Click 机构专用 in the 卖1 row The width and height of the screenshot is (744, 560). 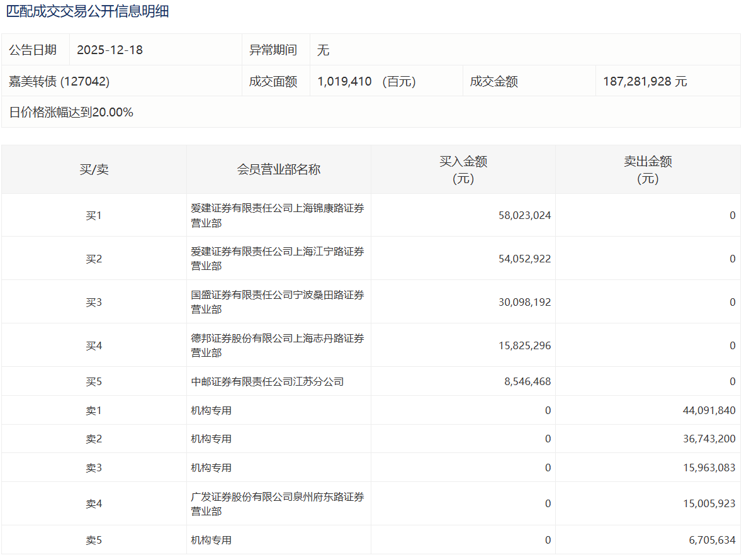(x=211, y=410)
